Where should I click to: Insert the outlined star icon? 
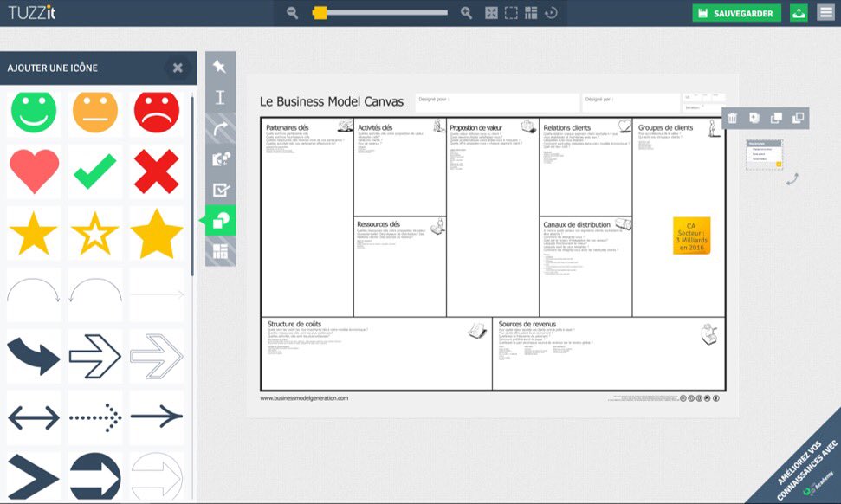point(95,233)
